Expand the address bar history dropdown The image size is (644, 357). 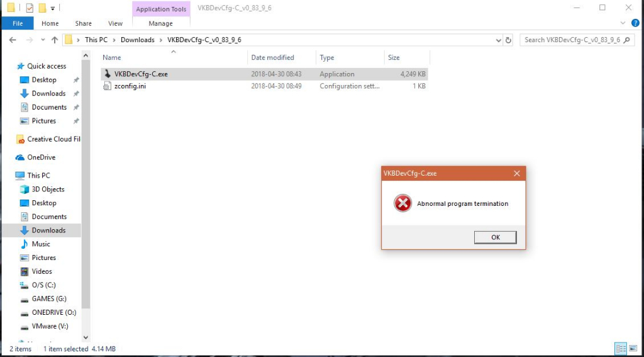(x=498, y=40)
